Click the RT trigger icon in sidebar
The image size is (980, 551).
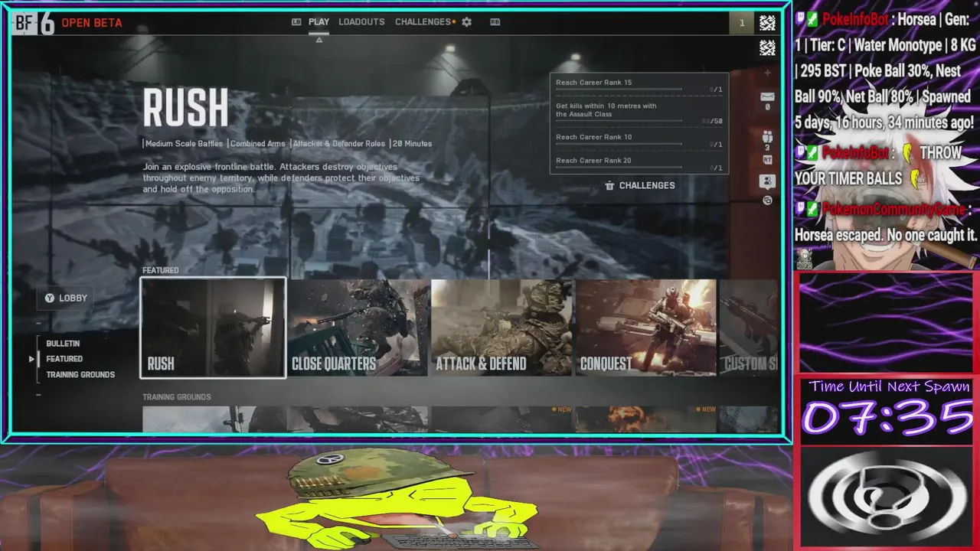pos(767,160)
